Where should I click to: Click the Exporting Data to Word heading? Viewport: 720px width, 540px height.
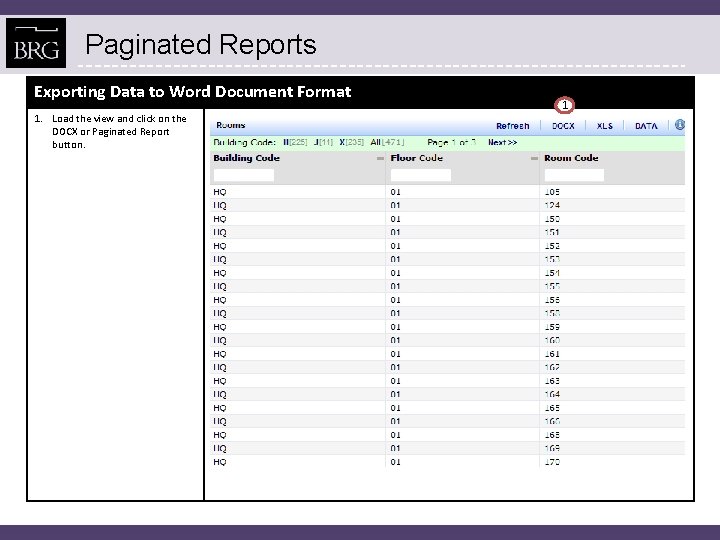tap(192, 92)
